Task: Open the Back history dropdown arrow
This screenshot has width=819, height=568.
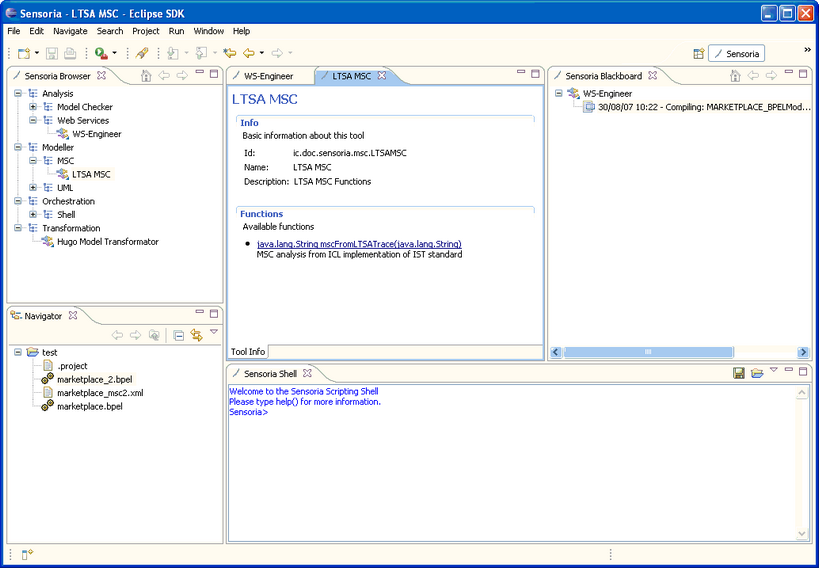Action: (262, 53)
